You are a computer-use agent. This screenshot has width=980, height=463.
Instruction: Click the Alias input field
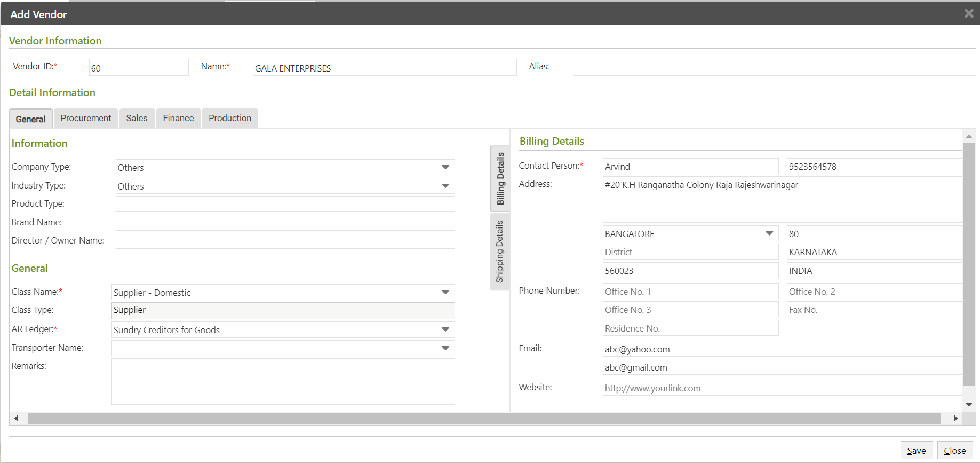774,67
